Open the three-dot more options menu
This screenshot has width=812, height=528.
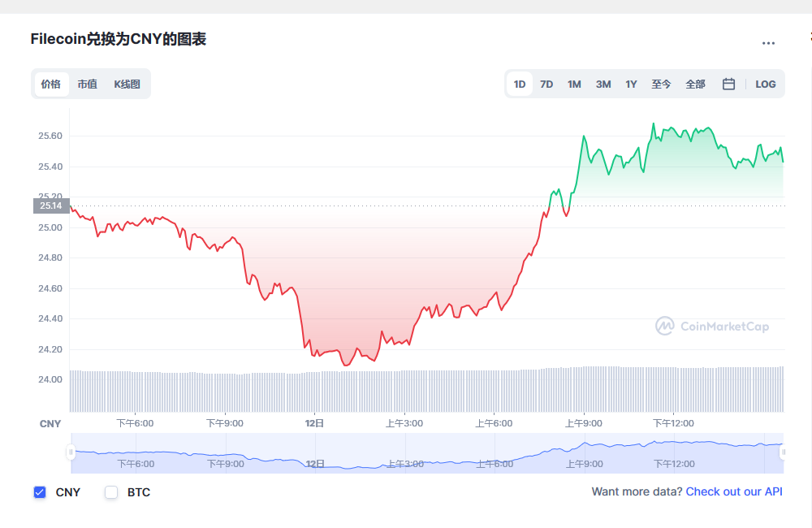click(x=768, y=43)
